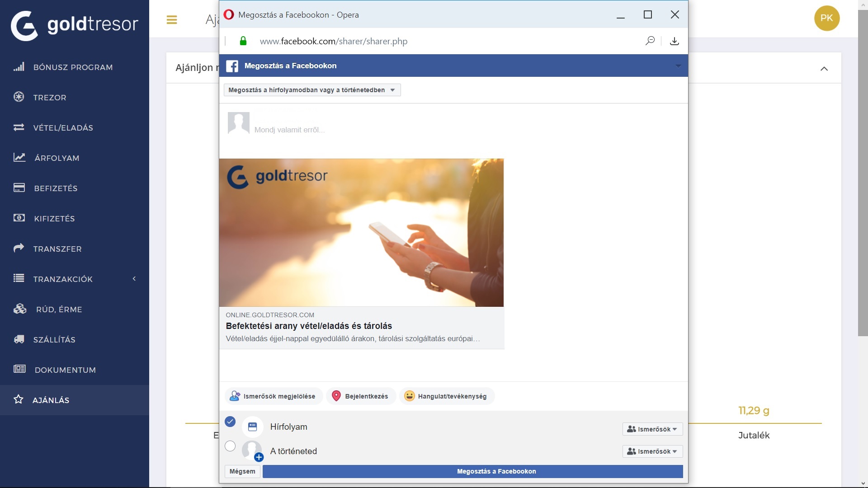Click the facebook.com sharer URL address field
The width and height of the screenshot is (868, 488).
[x=334, y=41]
